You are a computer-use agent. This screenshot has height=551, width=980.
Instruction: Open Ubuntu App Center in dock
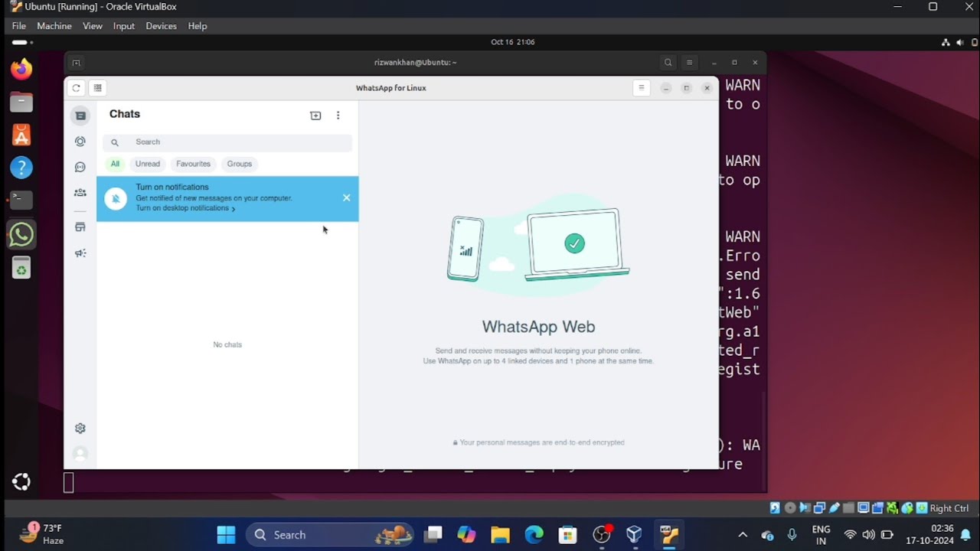click(x=21, y=135)
